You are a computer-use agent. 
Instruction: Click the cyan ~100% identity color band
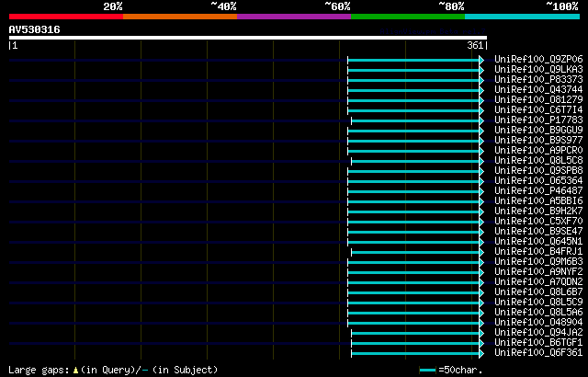click(523, 17)
